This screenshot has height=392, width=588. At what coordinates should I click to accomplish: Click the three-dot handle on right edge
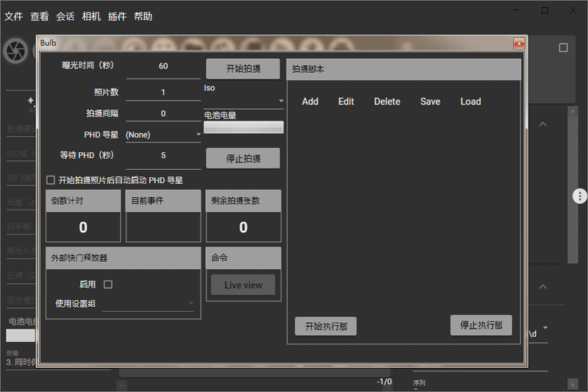pos(580,196)
